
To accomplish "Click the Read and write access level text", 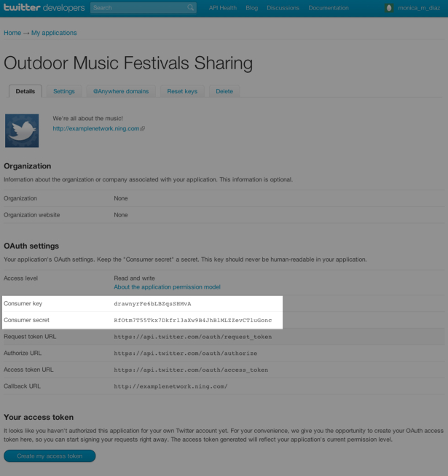I will 134,278.
